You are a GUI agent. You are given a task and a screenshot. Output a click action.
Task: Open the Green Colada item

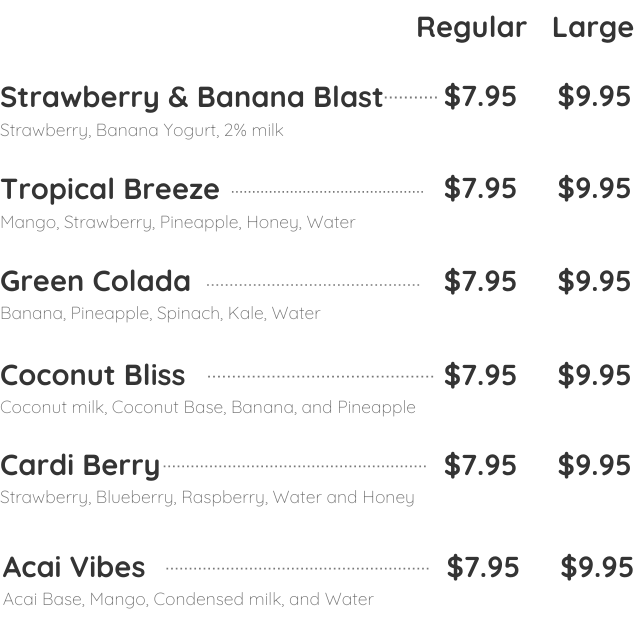click(95, 281)
